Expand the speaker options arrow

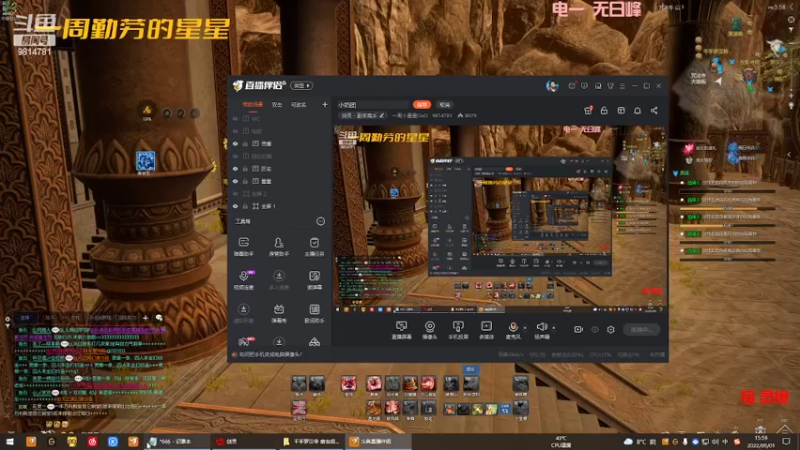pos(554,329)
